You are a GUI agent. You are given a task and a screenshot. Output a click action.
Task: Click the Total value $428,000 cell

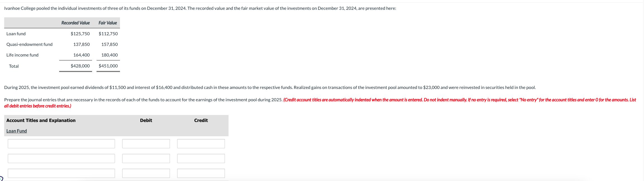click(80, 66)
